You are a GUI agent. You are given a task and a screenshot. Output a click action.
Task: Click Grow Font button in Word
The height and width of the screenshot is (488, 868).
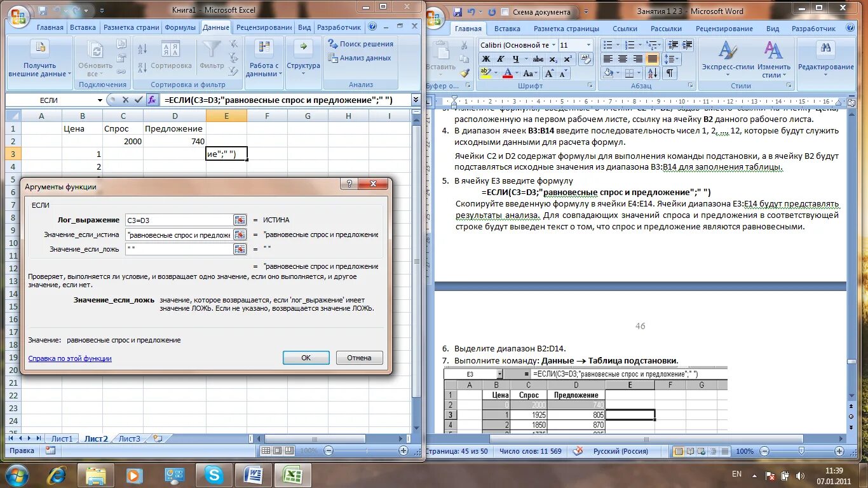pos(549,74)
